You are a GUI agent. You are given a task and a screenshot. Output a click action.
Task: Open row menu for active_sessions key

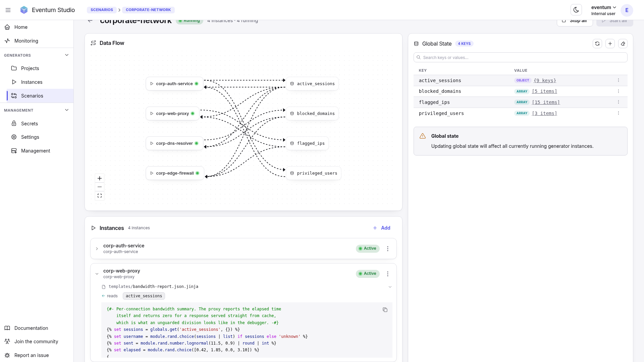coord(619,80)
